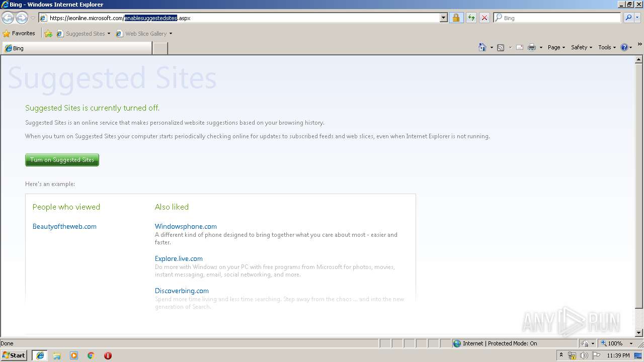Screen dimensions: 644x362
Task: Click the RSS feeds icon
Action: [501, 47]
